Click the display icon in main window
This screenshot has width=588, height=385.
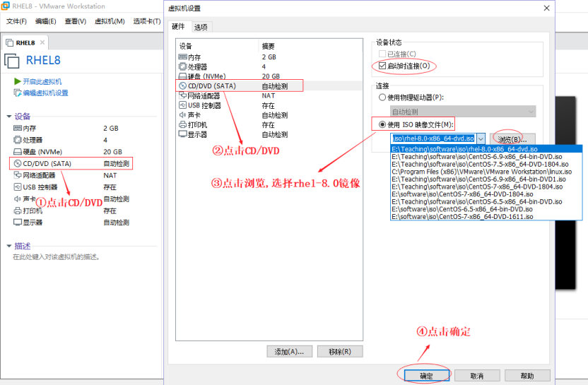(18, 223)
